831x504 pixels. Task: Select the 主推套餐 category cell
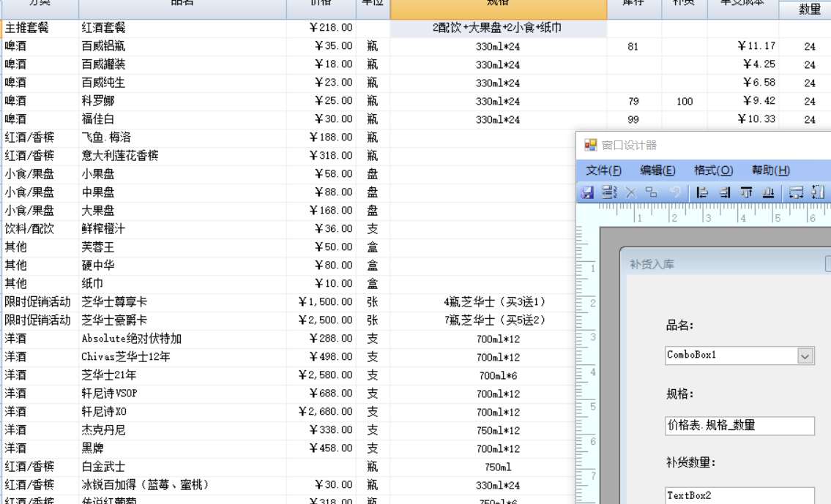41,28
